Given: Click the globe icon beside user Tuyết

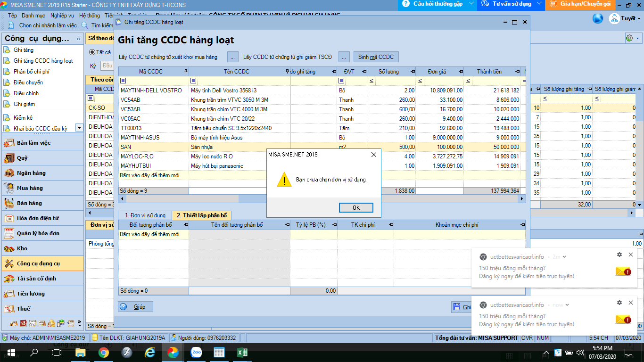Looking at the screenshot, I should [x=598, y=18].
